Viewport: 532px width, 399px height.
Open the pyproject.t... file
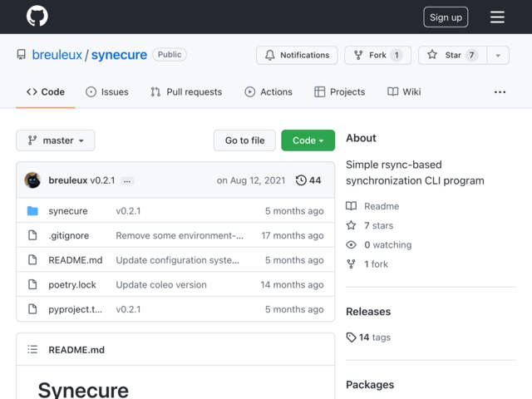click(x=75, y=309)
